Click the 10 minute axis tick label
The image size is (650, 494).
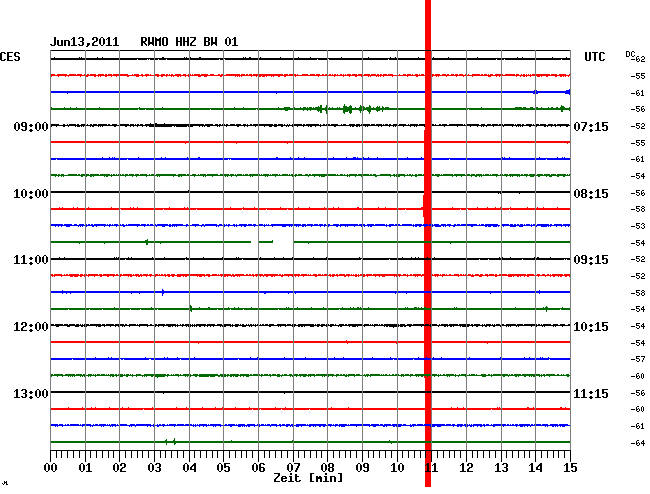coord(397,468)
